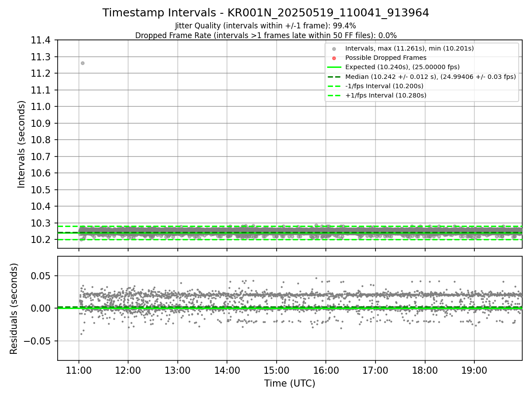Click the solid green line sample in legend
The height and width of the screenshot is (399, 532).
[x=334, y=67]
